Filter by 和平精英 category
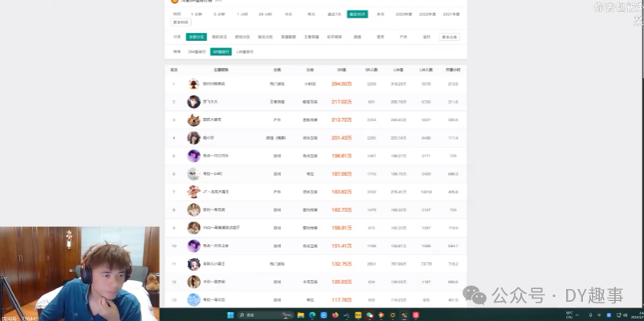Image resolution: width=644 pixels, height=321 pixels. [x=334, y=37]
